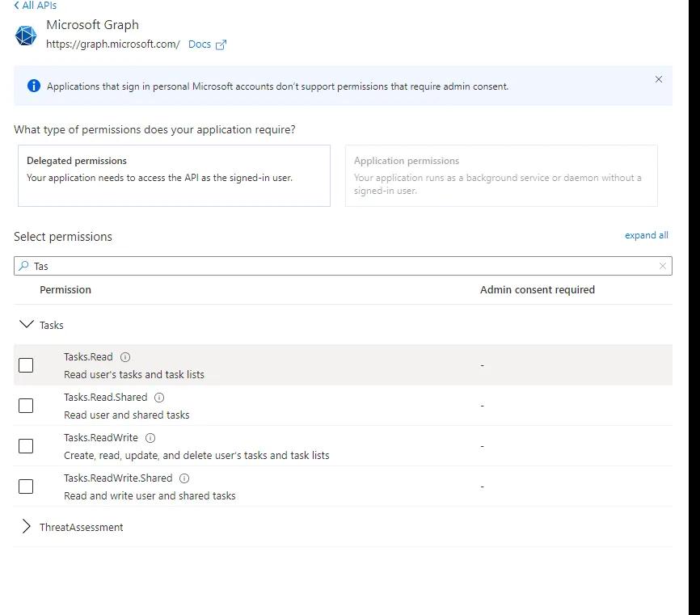Click the Microsoft Graph logo icon
The width and height of the screenshot is (700, 615).
click(x=27, y=36)
